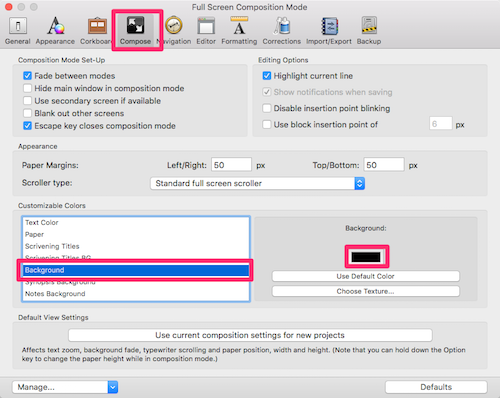This screenshot has width=500, height=398.
Task: Select the Compose preferences pane
Action: [x=135, y=31]
